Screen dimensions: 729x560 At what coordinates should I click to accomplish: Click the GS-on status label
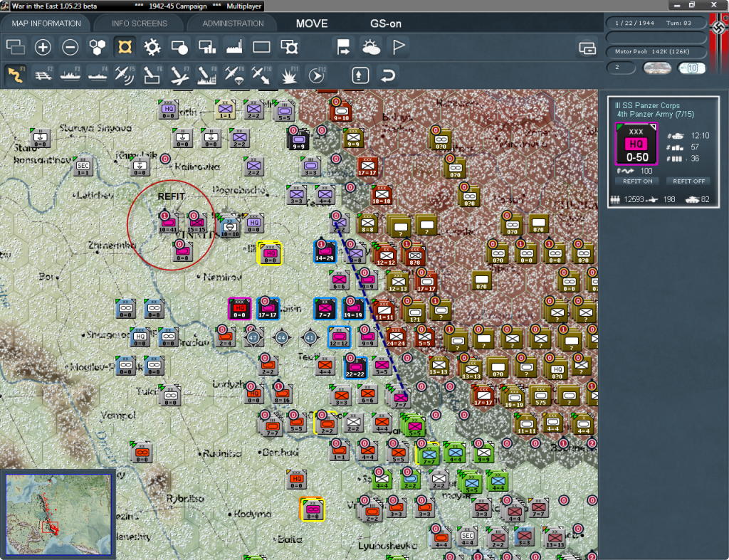pos(385,23)
